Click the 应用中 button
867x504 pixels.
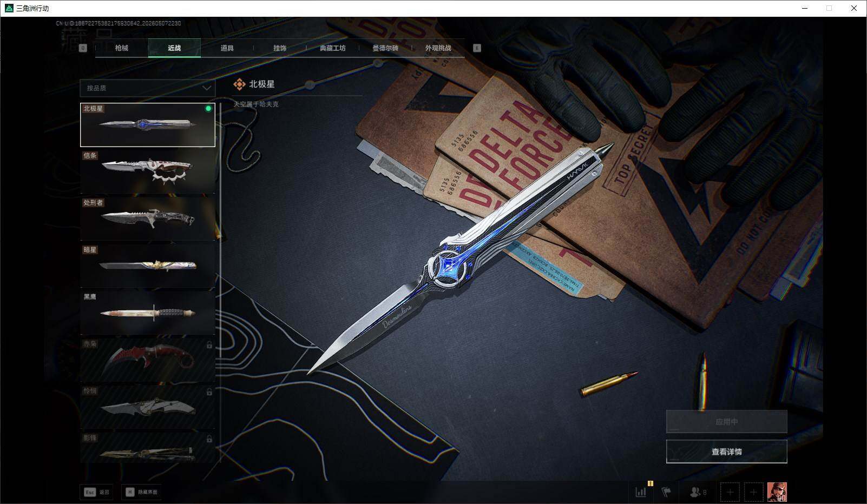[726, 422]
